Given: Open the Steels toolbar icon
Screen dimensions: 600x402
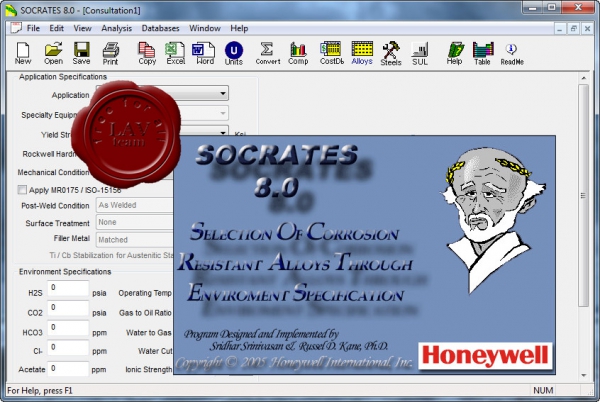Looking at the screenshot, I should point(391,53).
